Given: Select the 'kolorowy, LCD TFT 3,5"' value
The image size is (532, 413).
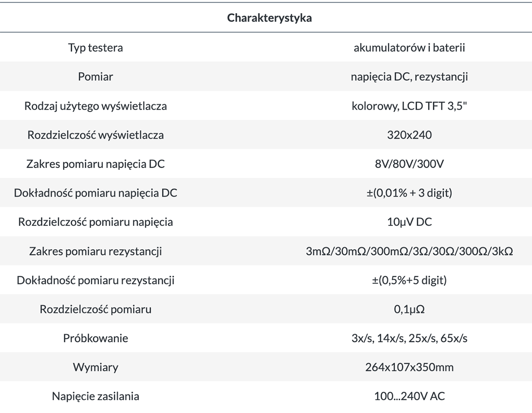Looking at the screenshot, I should (x=409, y=106).
